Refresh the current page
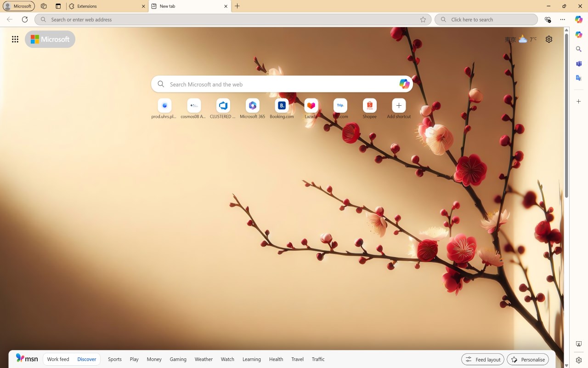This screenshot has height=368, width=588. tap(25, 19)
